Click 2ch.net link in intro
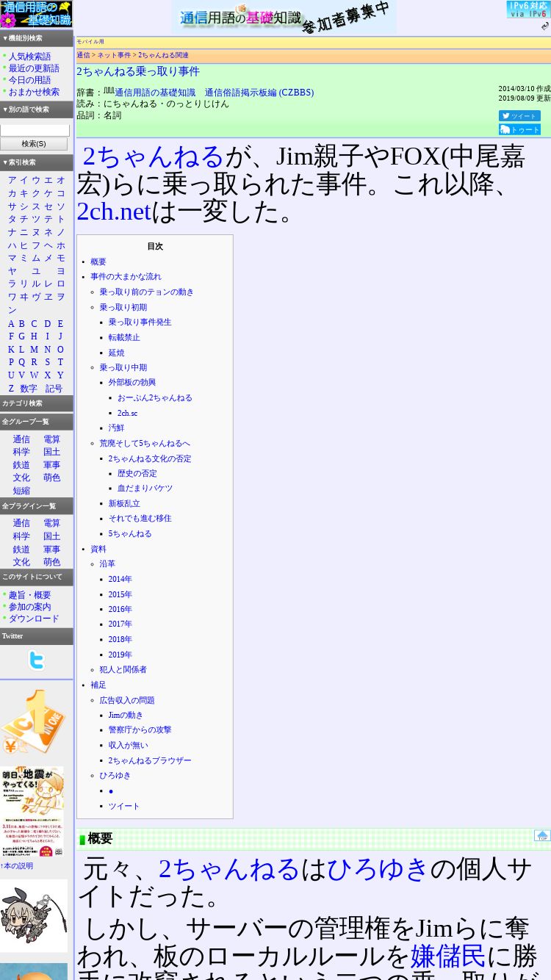This screenshot has width=551, height=980. pyautogui.click(x=114, y=211)
